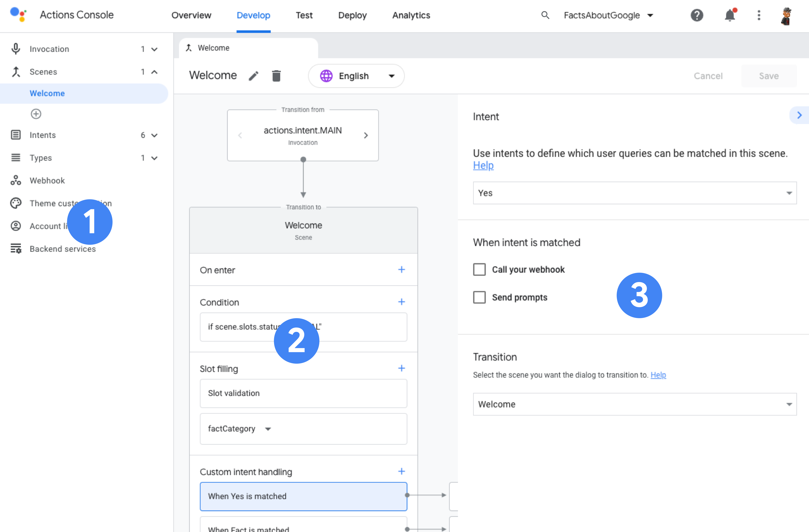809x532 pixels.
Task: Open the help question mark icon
Action: (696, 15)
